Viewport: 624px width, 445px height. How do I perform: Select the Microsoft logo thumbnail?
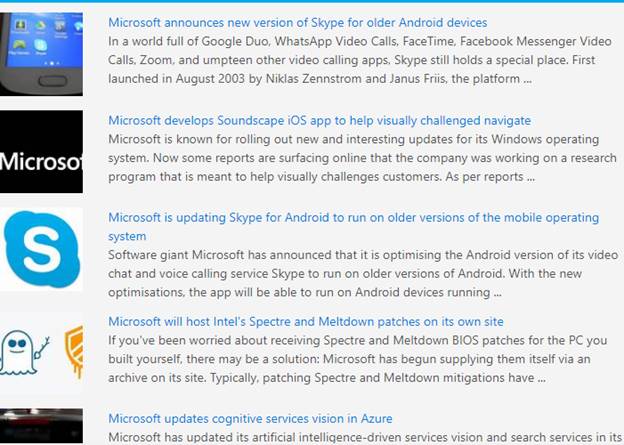(41, 152)
